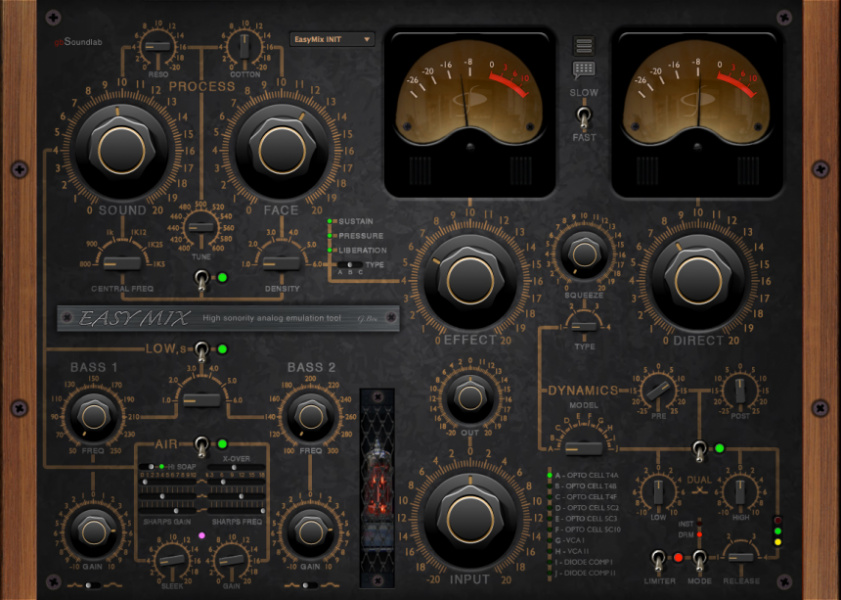The image size is (841, 600).
Task: Click the Bass 2 FREQ knob
Action: coord(310,416)
